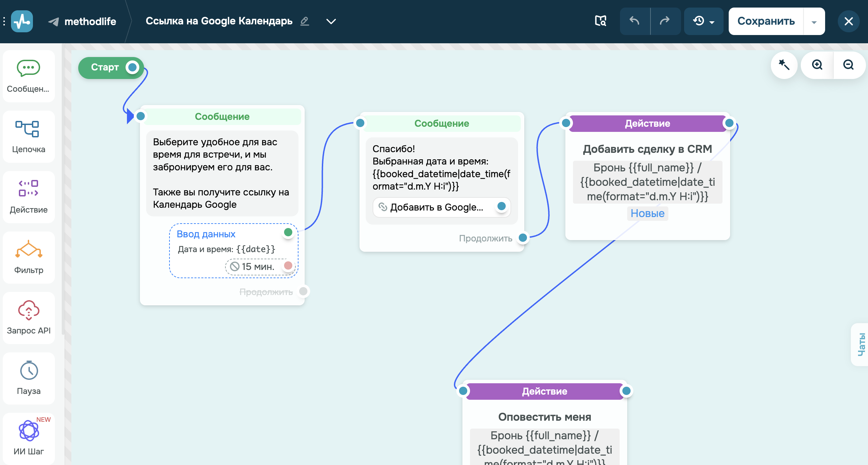The width and height of the screenshot is (868, 465).
Task: Undo the last change
Action: pos(635,21)
